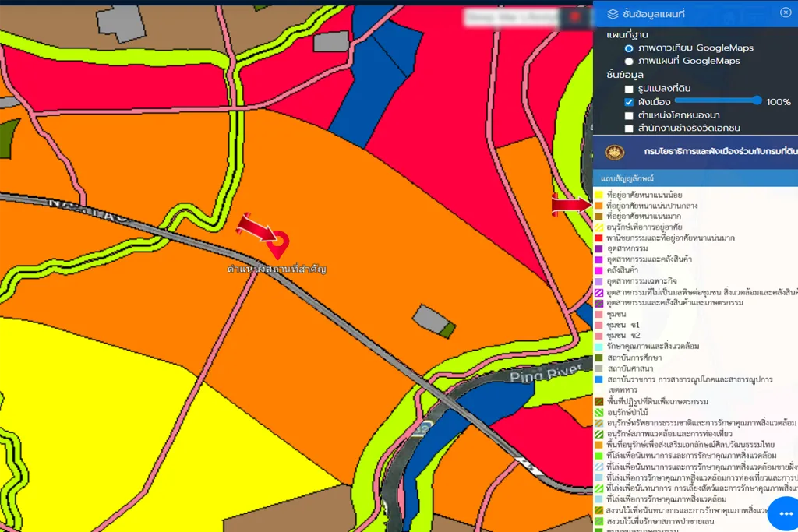
Task: Enable the สำนักงานช่างรังวัดเอกชน layer
Action: (629, 129)
